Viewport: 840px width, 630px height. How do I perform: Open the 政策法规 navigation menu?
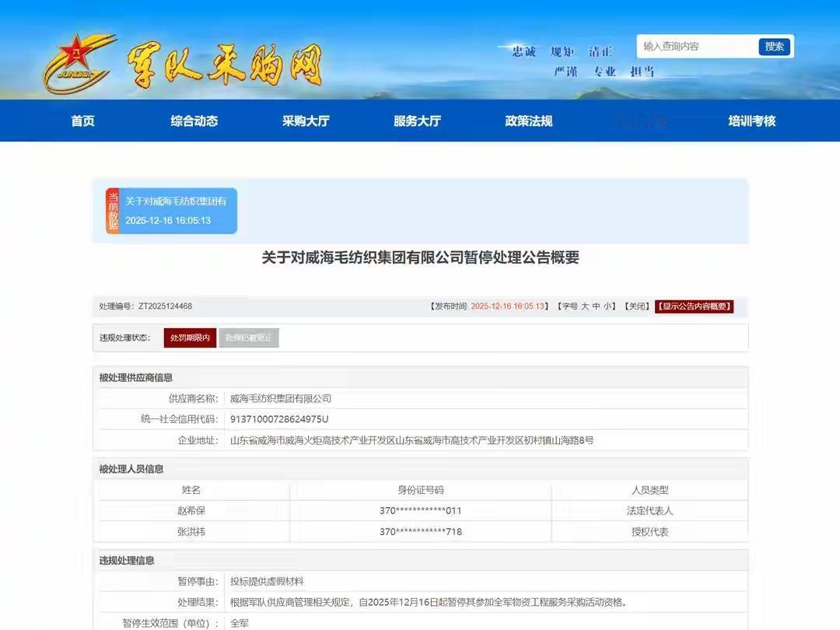[x=529, y=121]
